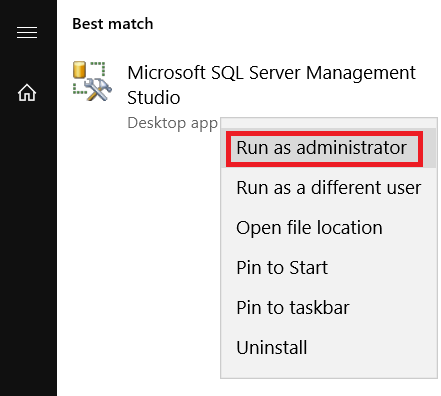Choose Pin to Start
The height and width of the screenshot is (396, 441).
[x=328, y=268]
